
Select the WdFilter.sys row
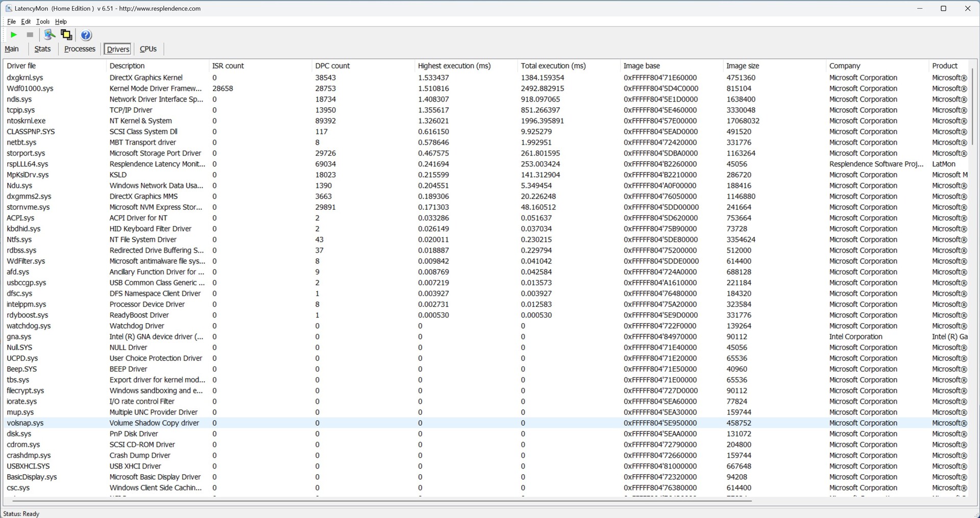coord(486,261)
